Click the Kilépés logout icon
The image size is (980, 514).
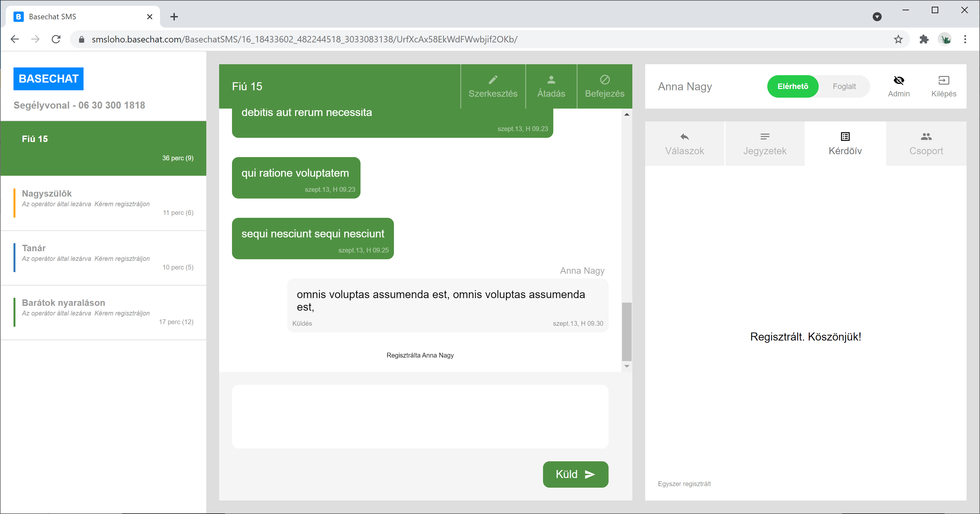943,80
